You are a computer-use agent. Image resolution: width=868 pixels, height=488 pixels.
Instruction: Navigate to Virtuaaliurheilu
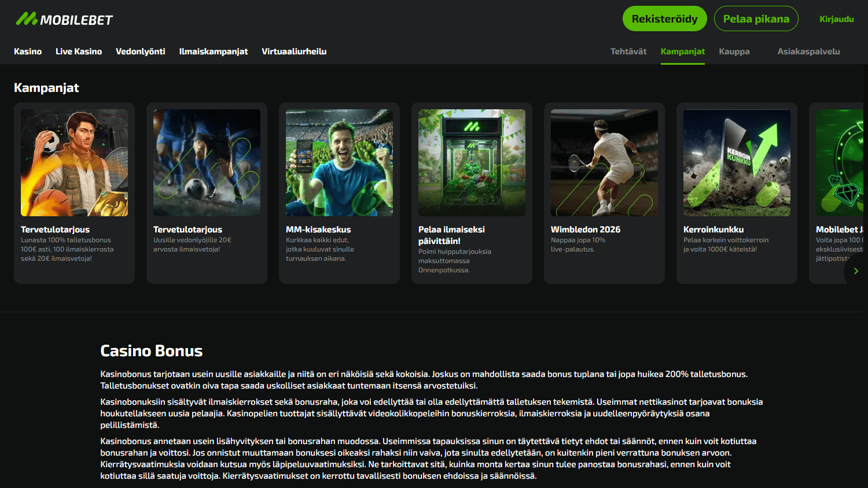(294, 51)
